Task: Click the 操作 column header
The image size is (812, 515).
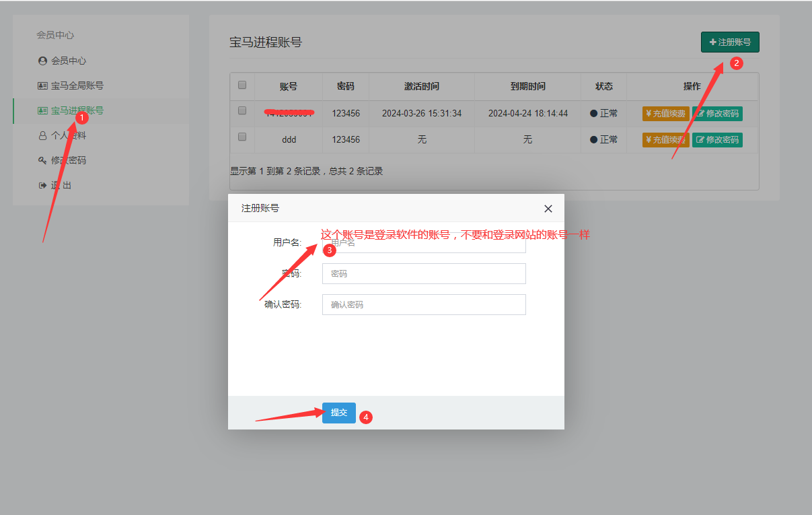Action: coord(692,86)
